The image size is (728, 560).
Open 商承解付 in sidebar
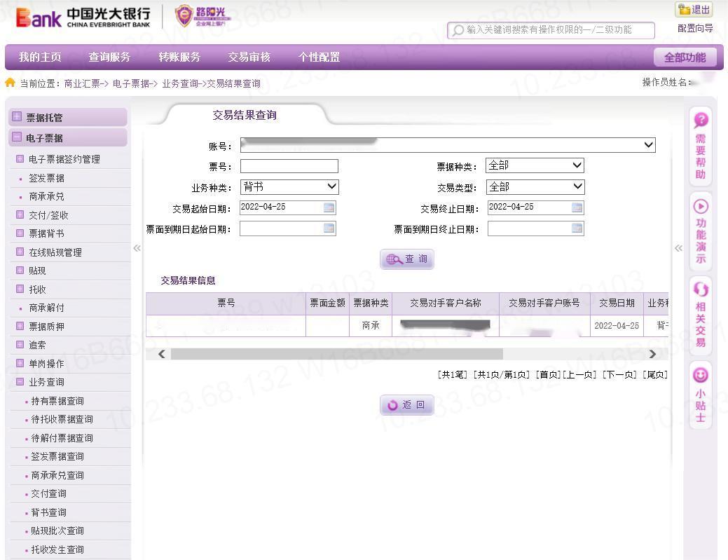coord(46,308)
